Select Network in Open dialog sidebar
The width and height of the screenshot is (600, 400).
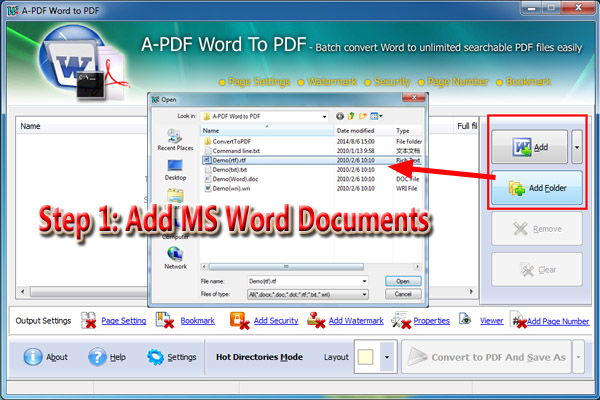pyautogui.click(x=175, y=258)
